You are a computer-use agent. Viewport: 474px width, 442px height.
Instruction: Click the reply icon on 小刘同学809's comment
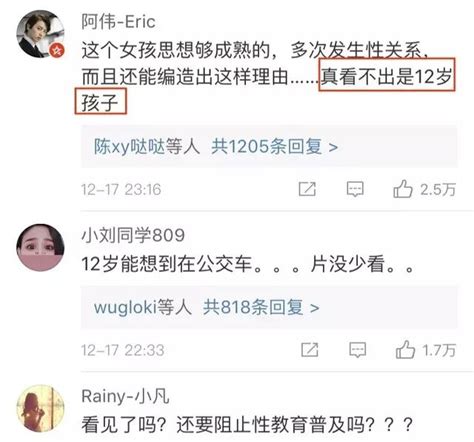pos(357,350)
